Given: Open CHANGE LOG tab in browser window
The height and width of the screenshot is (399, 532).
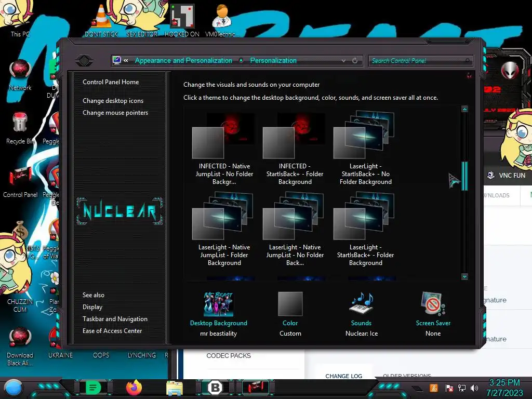Looking at the screenshot, I should coord(344,376).
